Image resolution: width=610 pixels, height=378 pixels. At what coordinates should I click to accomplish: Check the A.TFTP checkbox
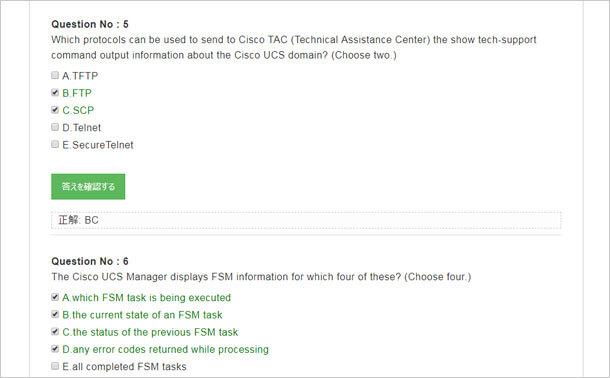55,75
